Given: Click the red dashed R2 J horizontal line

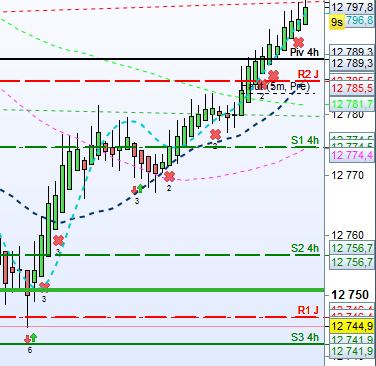Looking at the screenshot, I should point(162,81).
